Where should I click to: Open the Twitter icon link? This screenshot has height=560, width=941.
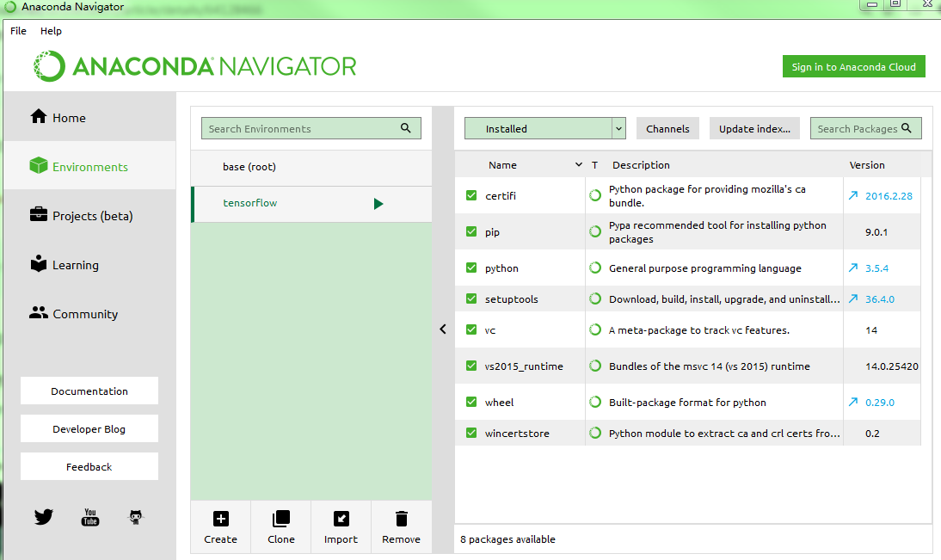tap(43, 517)
